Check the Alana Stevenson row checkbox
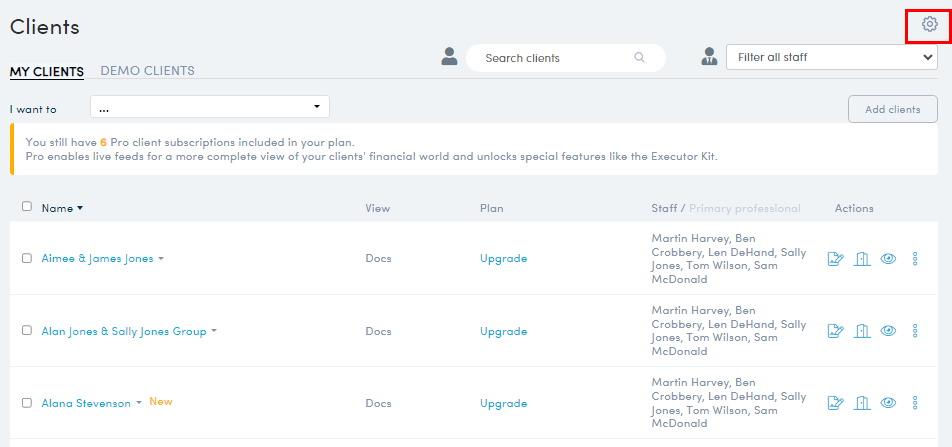Screen dimensions: 952x447 27,403
